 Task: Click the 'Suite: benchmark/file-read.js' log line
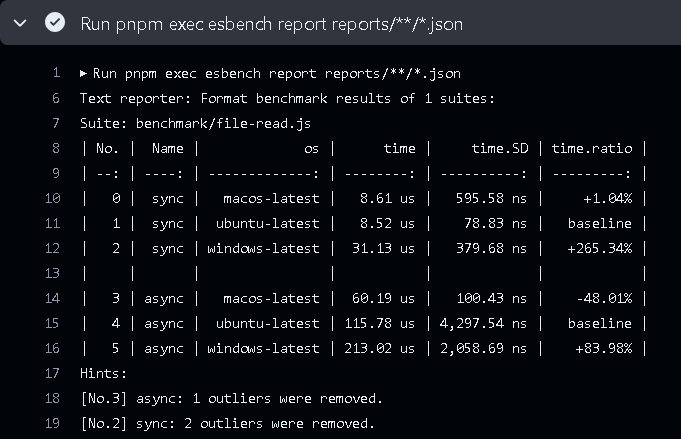(197, 123)
